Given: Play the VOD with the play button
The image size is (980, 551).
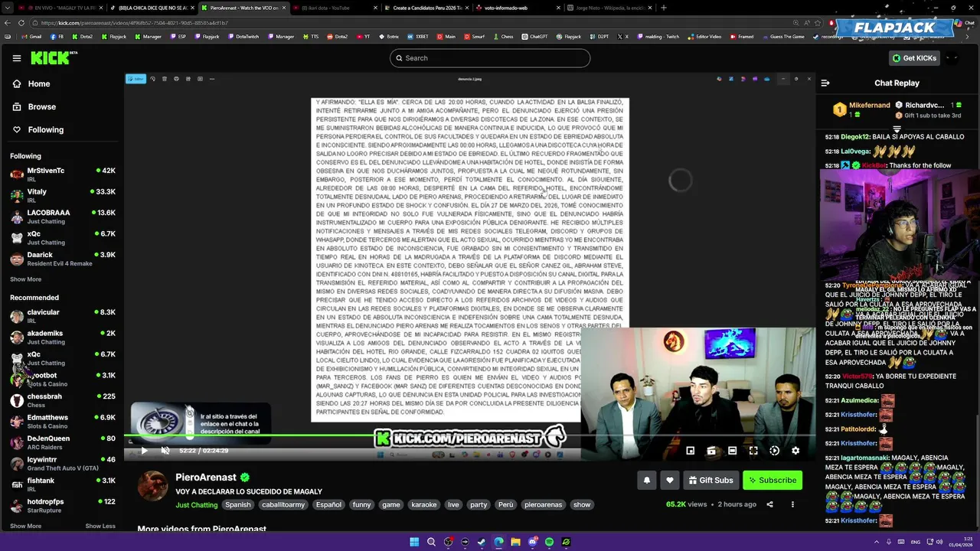Looking at the screenshot, I should click(144, 451).
